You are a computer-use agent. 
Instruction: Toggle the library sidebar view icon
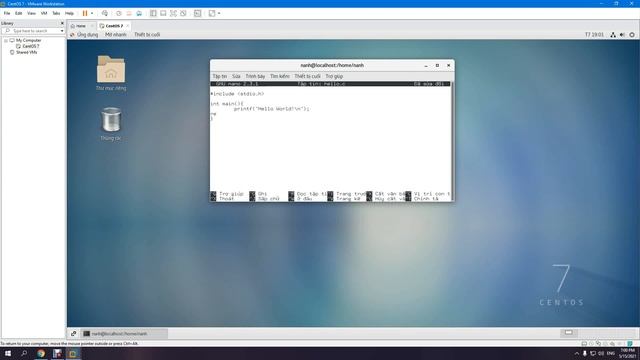click(153, 13)
